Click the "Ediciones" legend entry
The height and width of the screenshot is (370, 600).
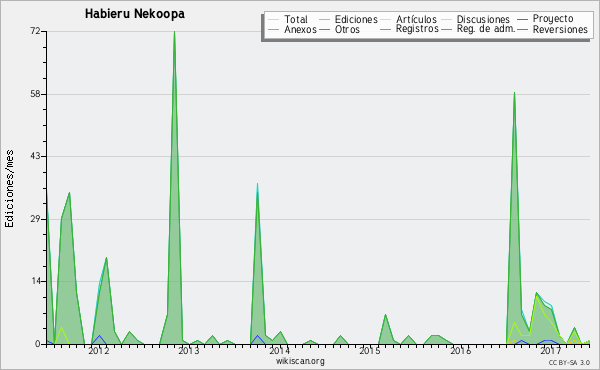click(x=356, y=19)
